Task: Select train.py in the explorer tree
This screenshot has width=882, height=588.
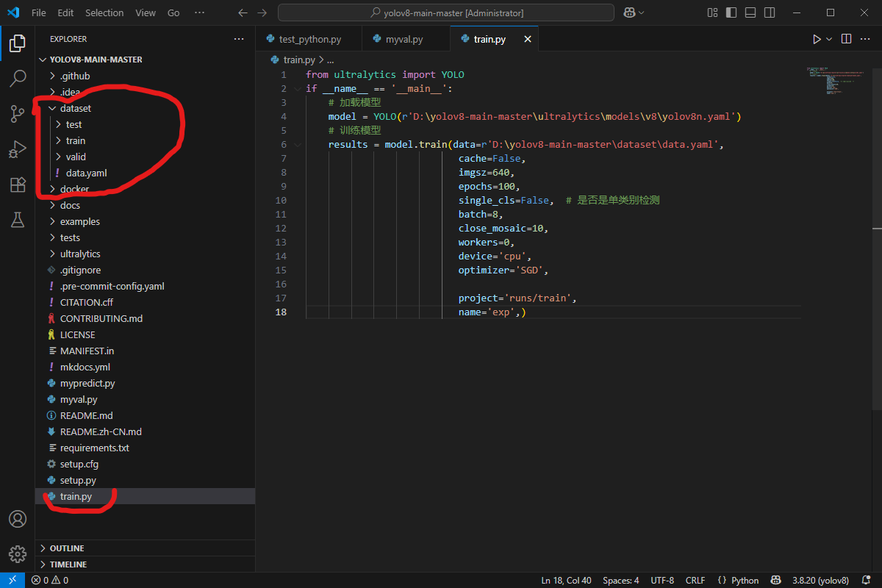Action: (x=145, y=496)
